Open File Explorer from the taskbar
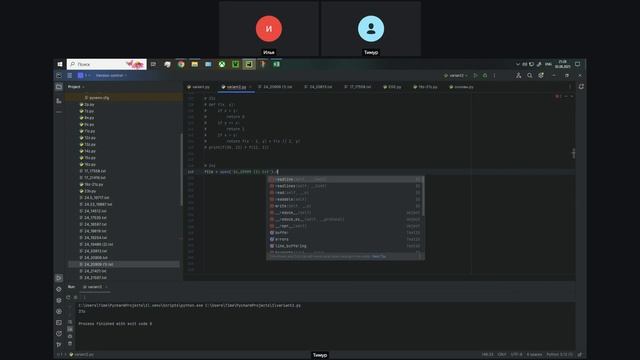 [195, 64]
